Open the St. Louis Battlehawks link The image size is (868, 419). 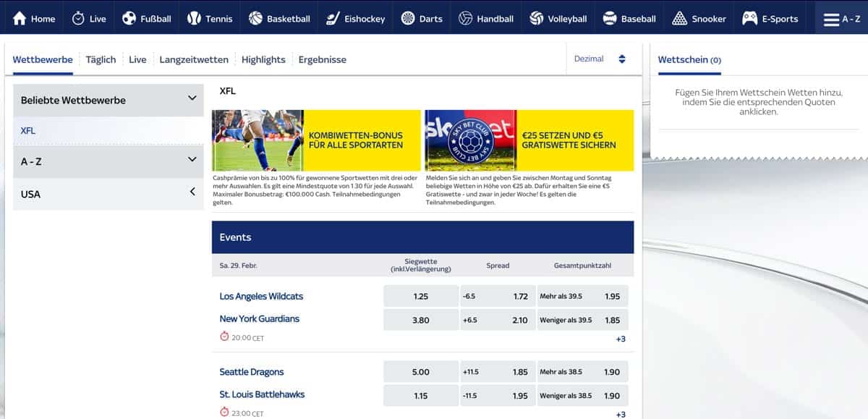pyautogui.click(x=262, y=394)
